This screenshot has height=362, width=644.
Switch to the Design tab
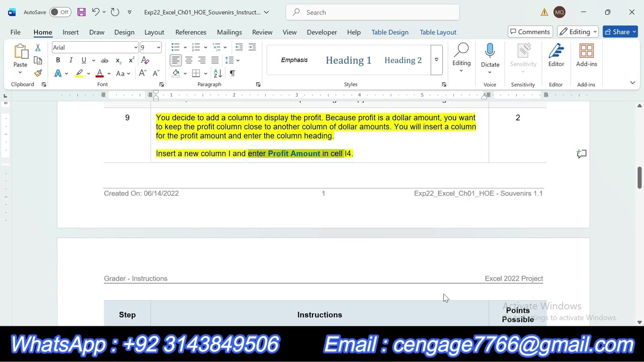click(x=124, y=32)
